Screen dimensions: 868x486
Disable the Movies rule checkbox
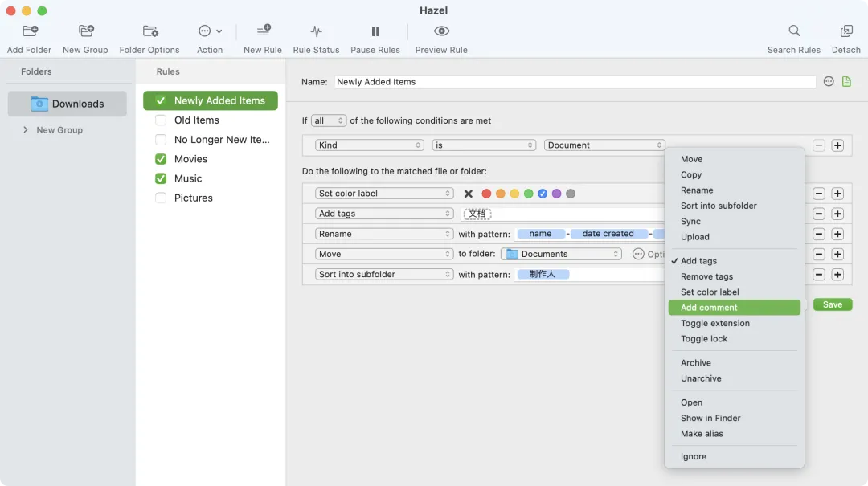(x=161, y=159)
